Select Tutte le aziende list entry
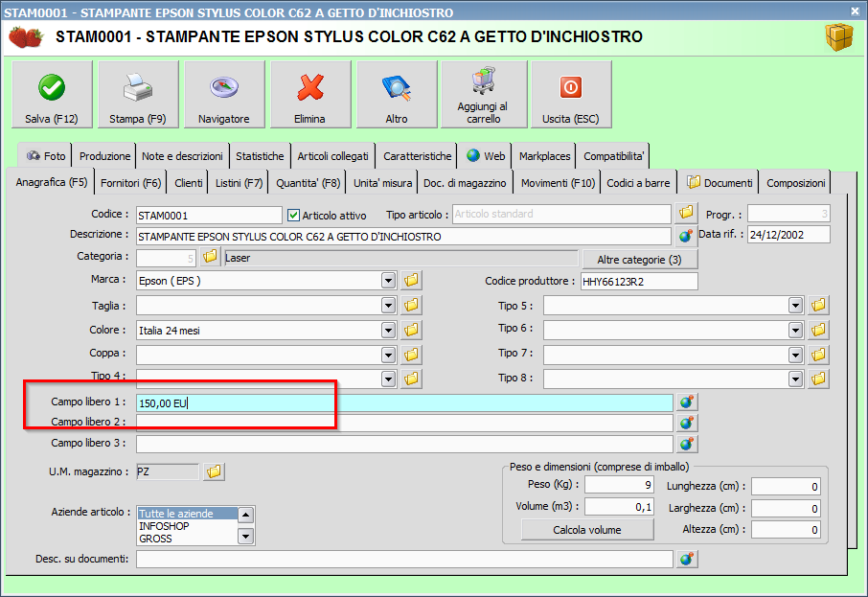This screenshot has width=868, height=597. [188, 514]
